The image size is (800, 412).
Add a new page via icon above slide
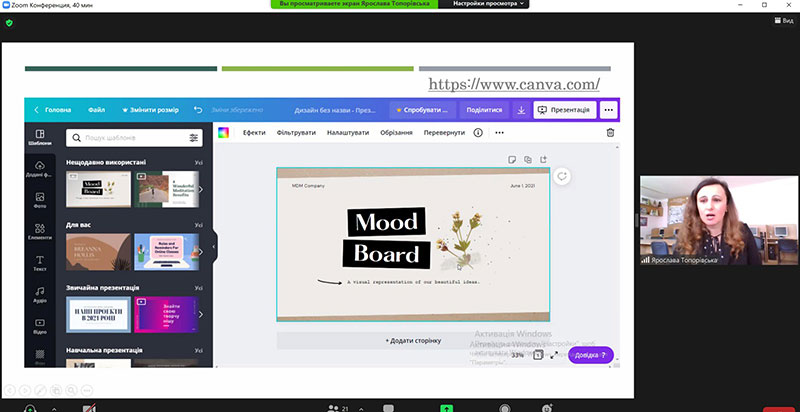[543, 160]
